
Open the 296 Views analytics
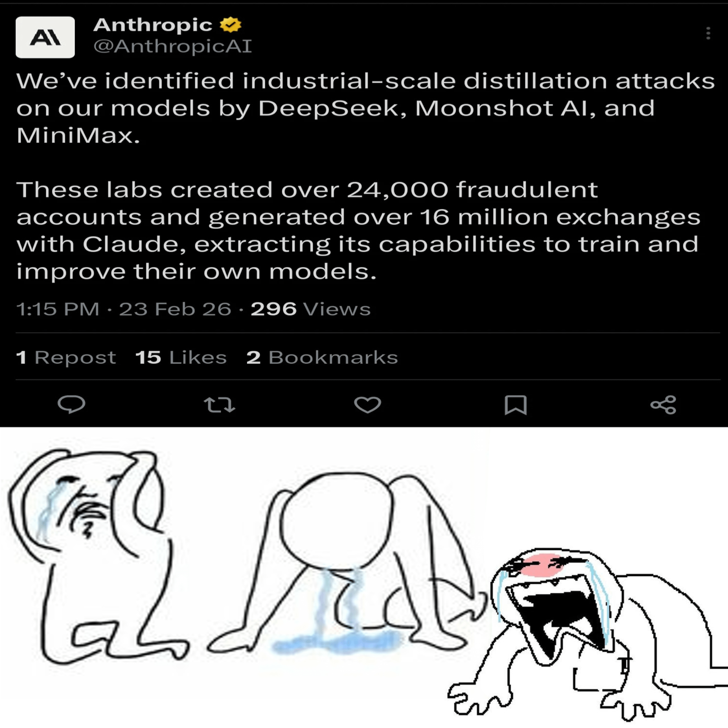(310, 309)
